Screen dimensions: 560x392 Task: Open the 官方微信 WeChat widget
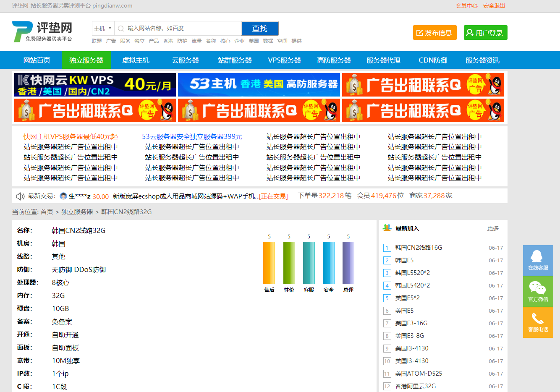tap(538, 291)
